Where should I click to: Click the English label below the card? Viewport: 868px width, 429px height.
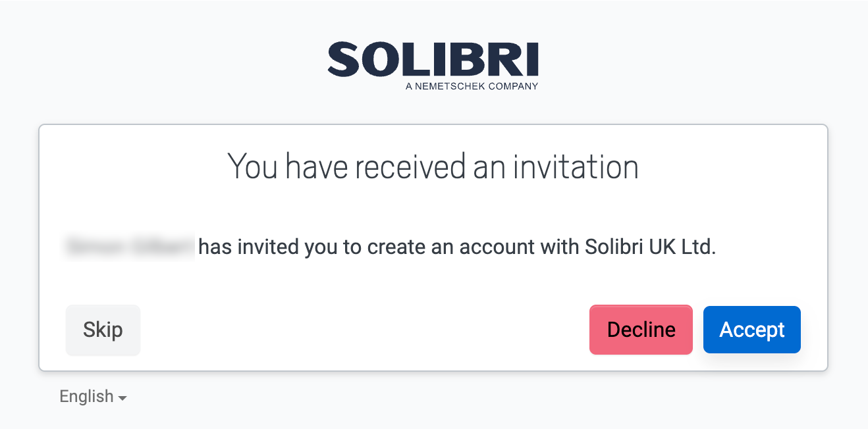(x=86, y=396)
